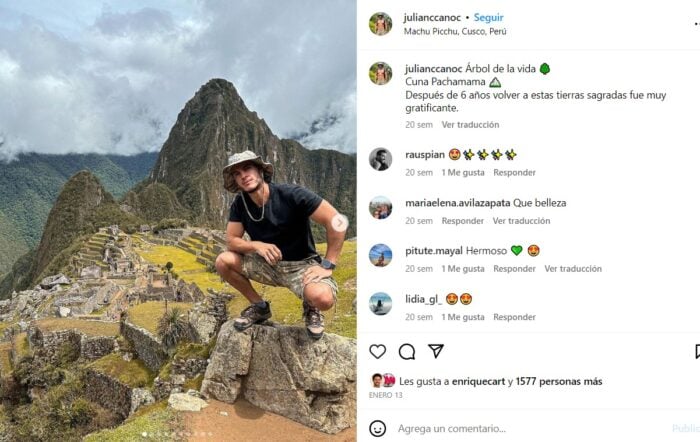
Task: Show the caption's Ver traducción translation
Action: point(470,125)
